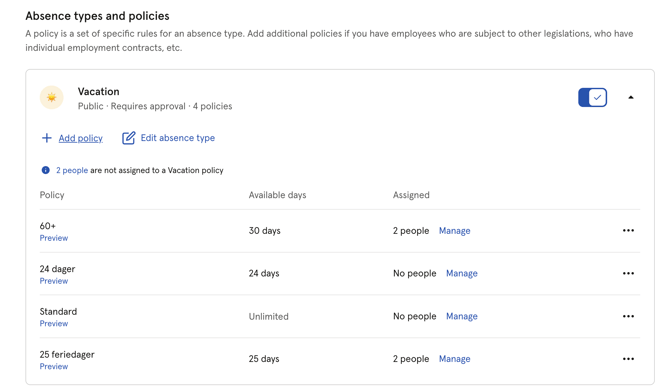This screenshot has height=391, width=670.
Task: Click the Absence types and policies heading
Action: 97,16
